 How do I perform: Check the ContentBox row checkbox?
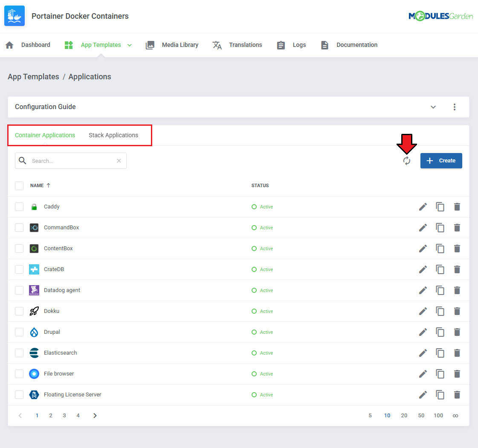[x=19, y=249]
